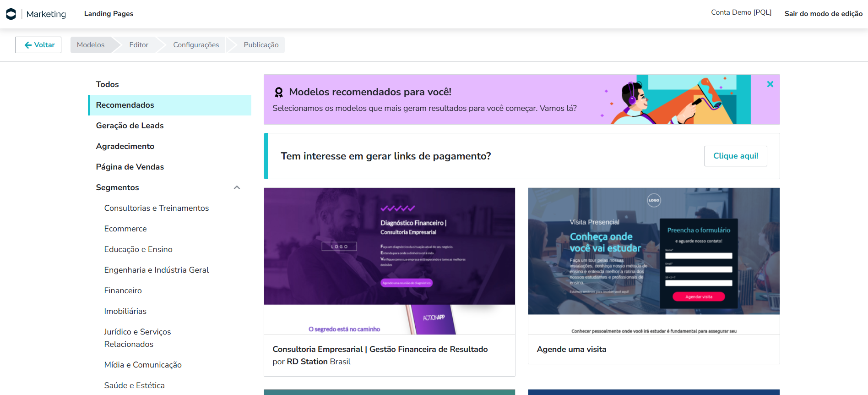Open the Editor step tab
The height and width of the screenshot is (395, 868).
coord(139,45)
